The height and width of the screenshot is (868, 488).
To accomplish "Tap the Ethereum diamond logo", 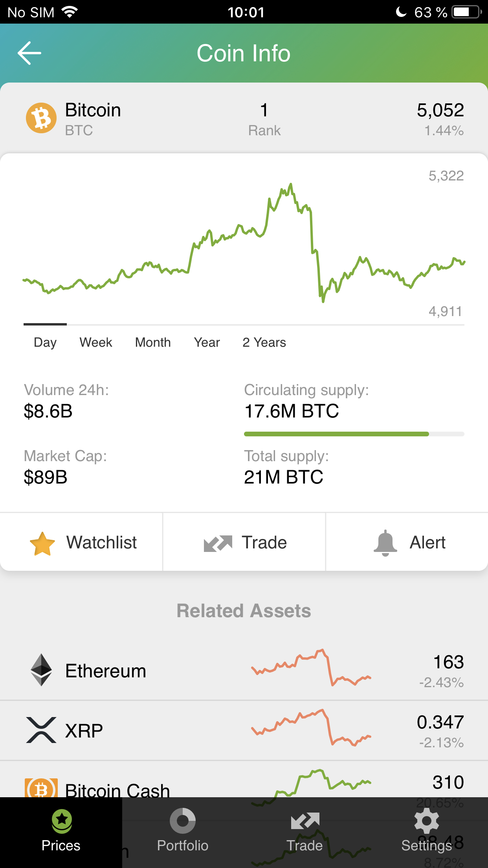I will pyautogui.click(x=41, y=670).
